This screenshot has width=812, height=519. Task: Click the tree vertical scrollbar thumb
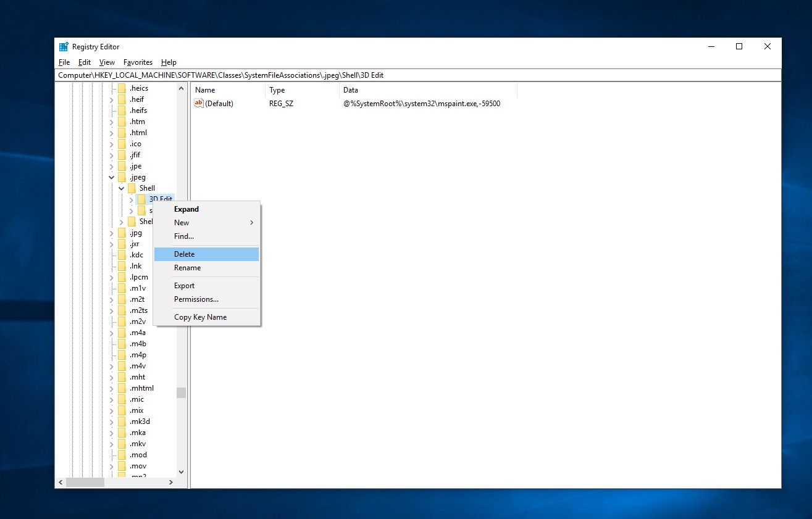point(181,392)
